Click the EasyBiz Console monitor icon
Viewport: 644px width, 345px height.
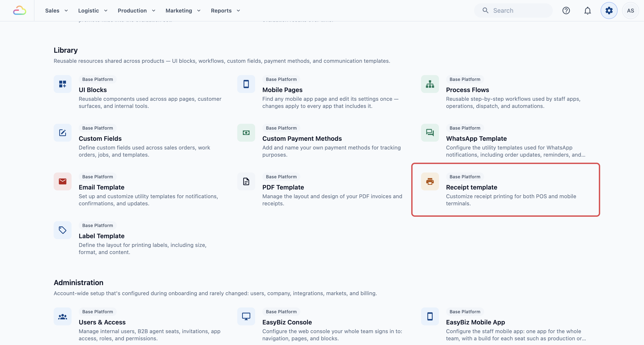pyautogui.click(x=246, y=316)
